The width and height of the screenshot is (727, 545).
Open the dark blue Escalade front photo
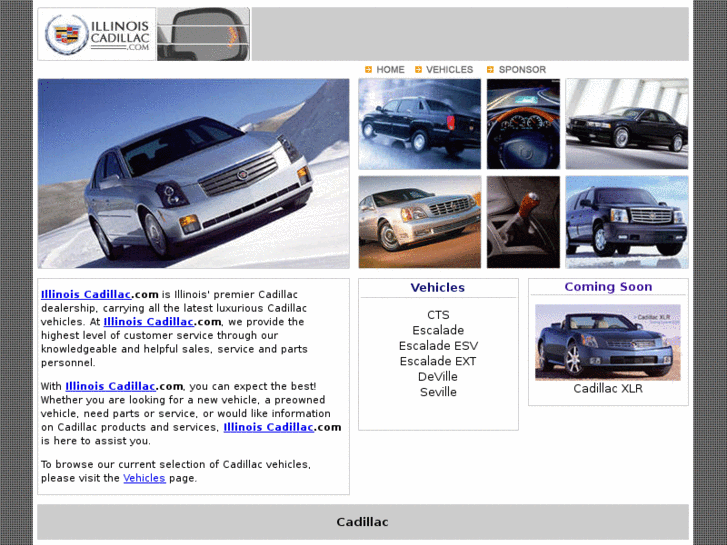627,222
